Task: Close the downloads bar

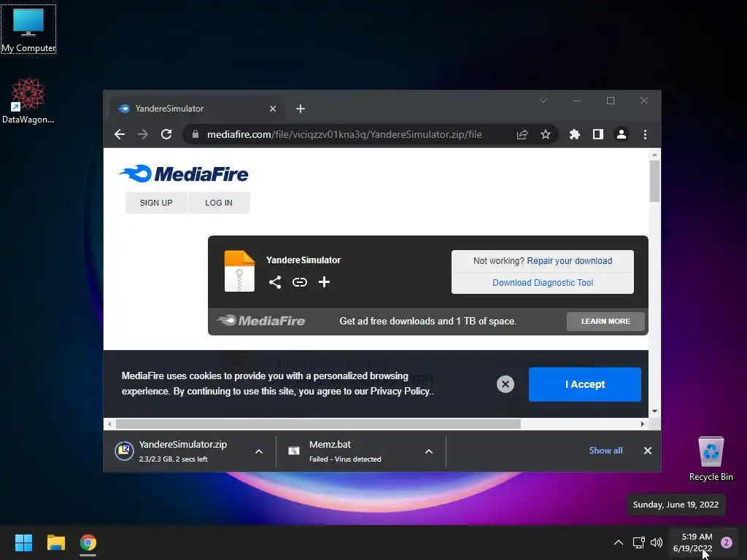Action: (x=648, y=451)
